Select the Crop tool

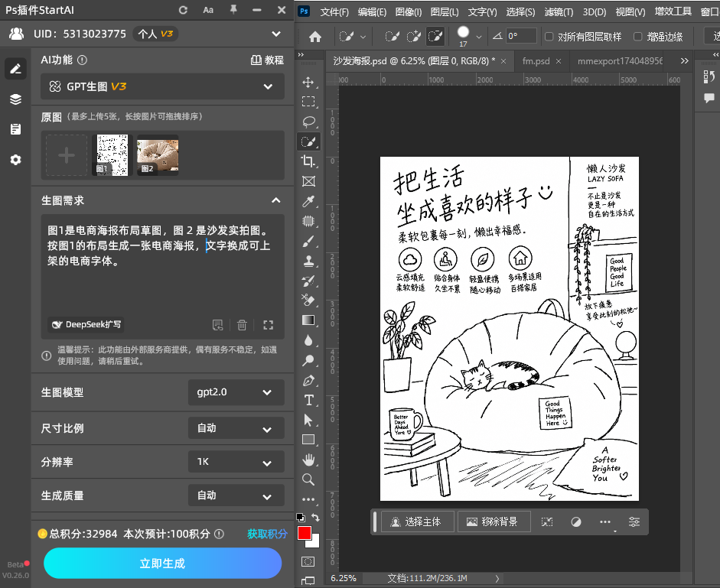pyautogui.click(x=308, y=161)
